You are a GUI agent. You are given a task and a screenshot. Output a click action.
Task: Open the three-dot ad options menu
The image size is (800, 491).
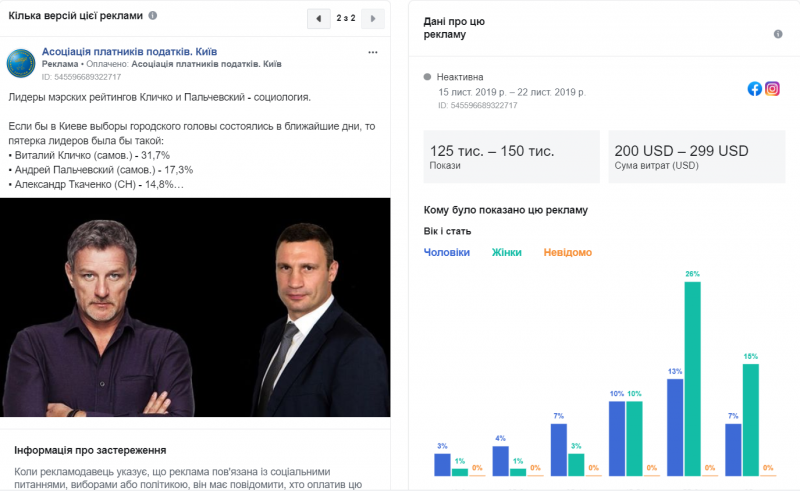(373, 52)
